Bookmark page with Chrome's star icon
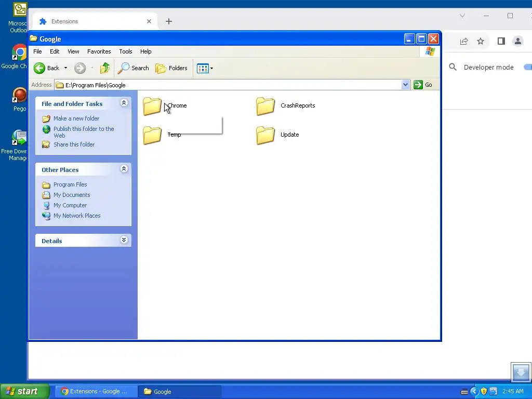The height and width of the screenshot is (399, 532). (x=481, y=42)
